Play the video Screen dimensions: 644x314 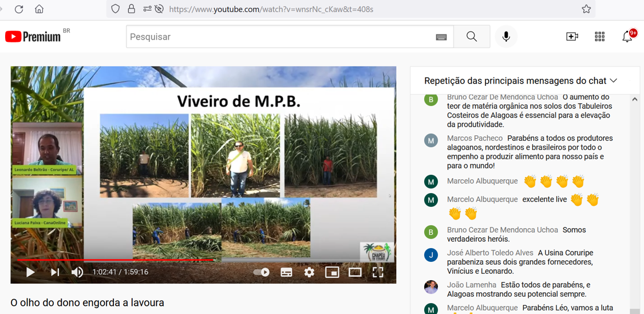pos(30,272)
